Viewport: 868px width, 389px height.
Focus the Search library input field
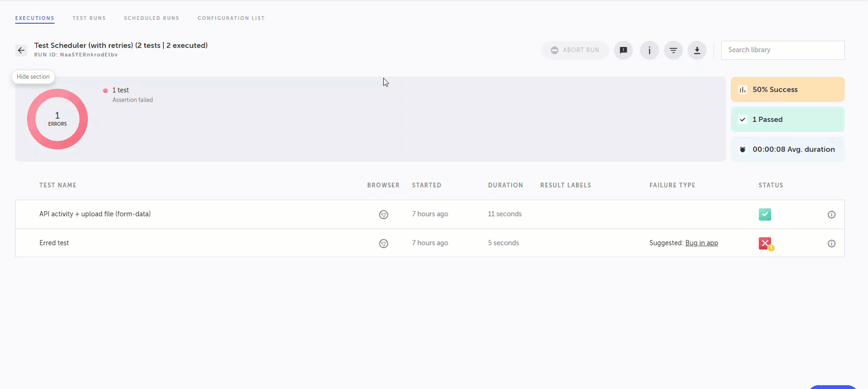(x=783, y=50)
